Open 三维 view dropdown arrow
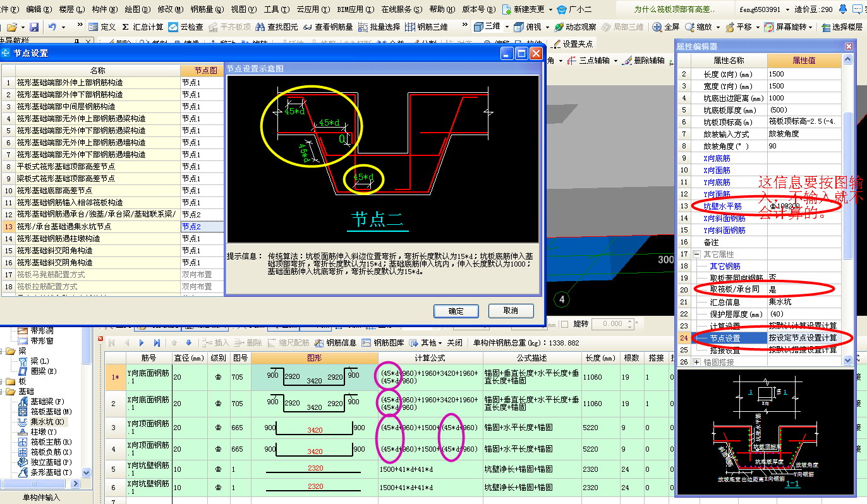 (506, 27)
